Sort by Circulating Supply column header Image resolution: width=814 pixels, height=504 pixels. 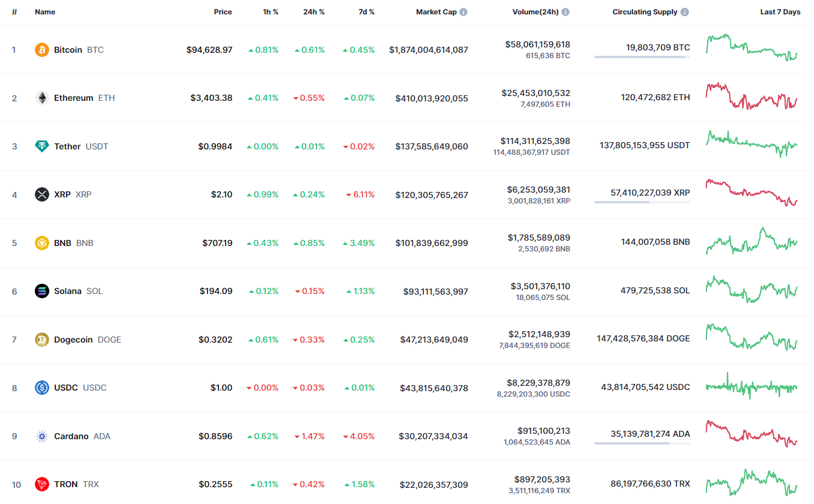point(645,12)
